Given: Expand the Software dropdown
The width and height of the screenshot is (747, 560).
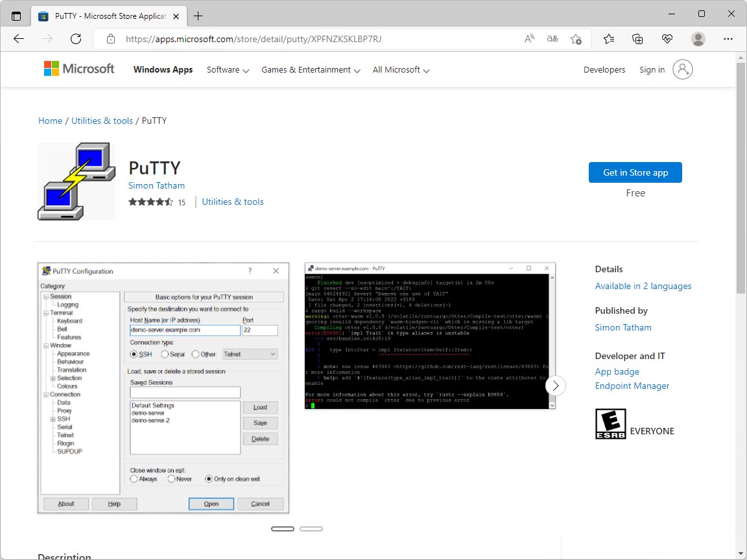Looking at the screenshot, I should 227,69.
